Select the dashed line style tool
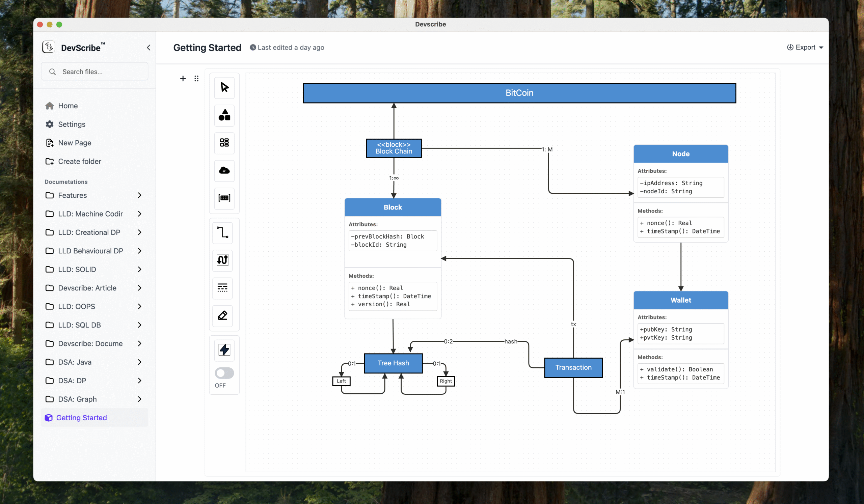The height and width of the screenshot is (504, 864). point(222,288)
